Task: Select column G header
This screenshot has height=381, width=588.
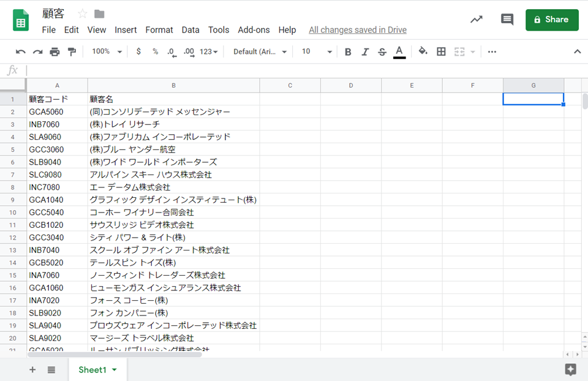Action: [x=533, y=86]
